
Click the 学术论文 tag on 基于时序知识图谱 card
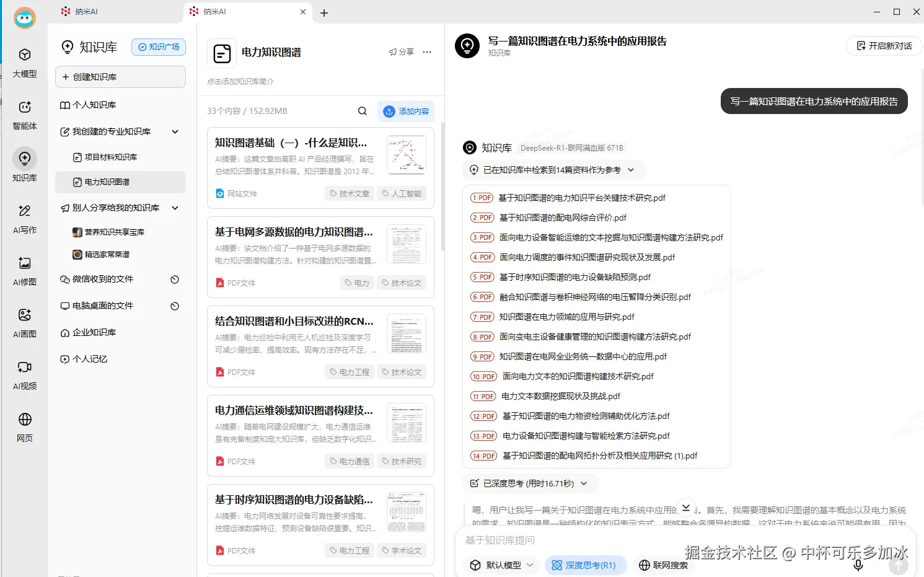pos(402,551)
